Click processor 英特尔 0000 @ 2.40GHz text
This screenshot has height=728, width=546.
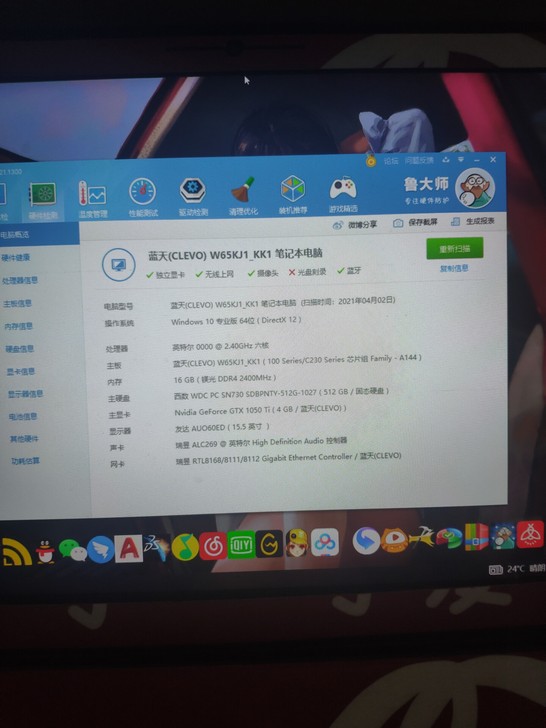221,346
